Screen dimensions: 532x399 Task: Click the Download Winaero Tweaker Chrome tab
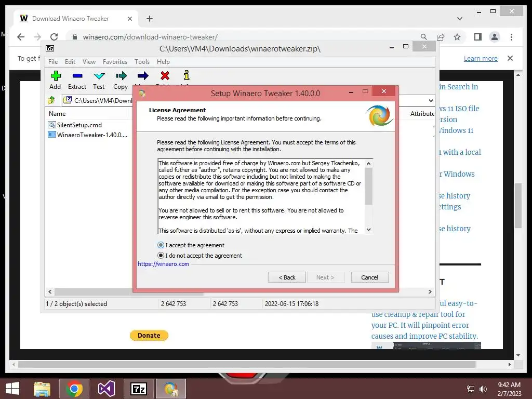click(x=71, y=19)
